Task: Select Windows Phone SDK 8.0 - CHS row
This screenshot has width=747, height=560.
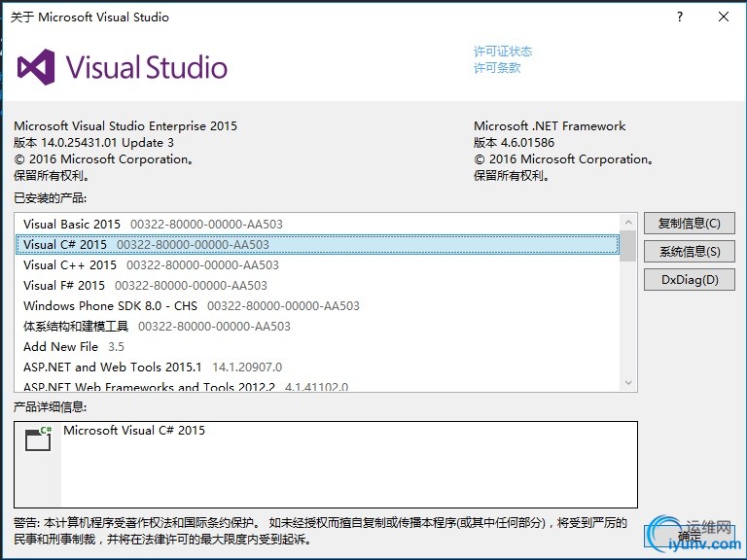Action: click(317, 305)
